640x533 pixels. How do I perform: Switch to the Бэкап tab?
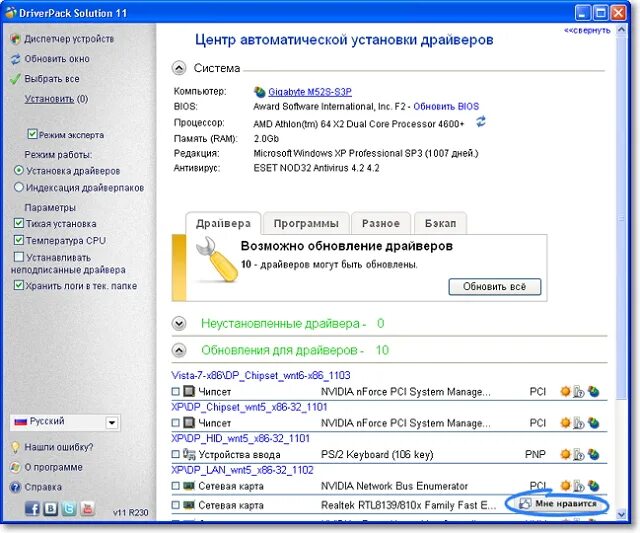pos(440,223)
